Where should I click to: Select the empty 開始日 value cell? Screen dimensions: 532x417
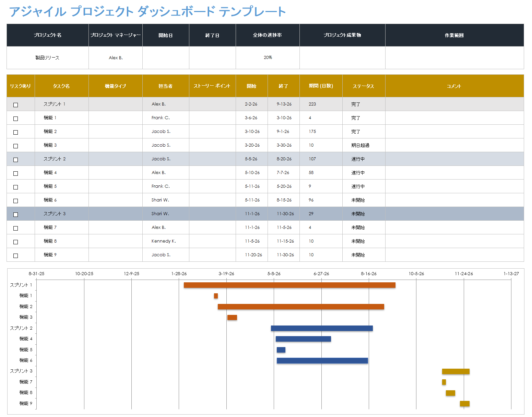coord(166,58)
